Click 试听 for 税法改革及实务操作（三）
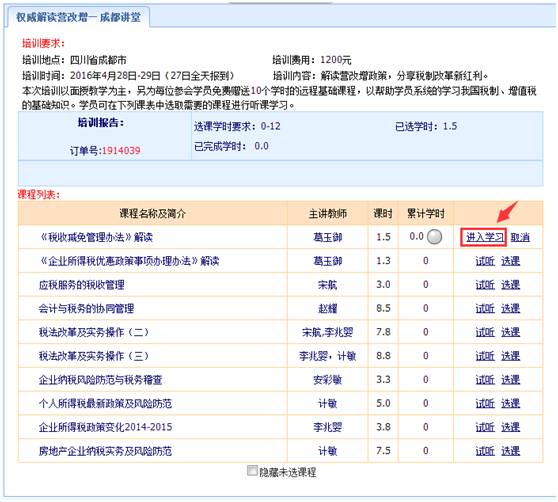Screen dimensions: 558x502 point(485,356)
